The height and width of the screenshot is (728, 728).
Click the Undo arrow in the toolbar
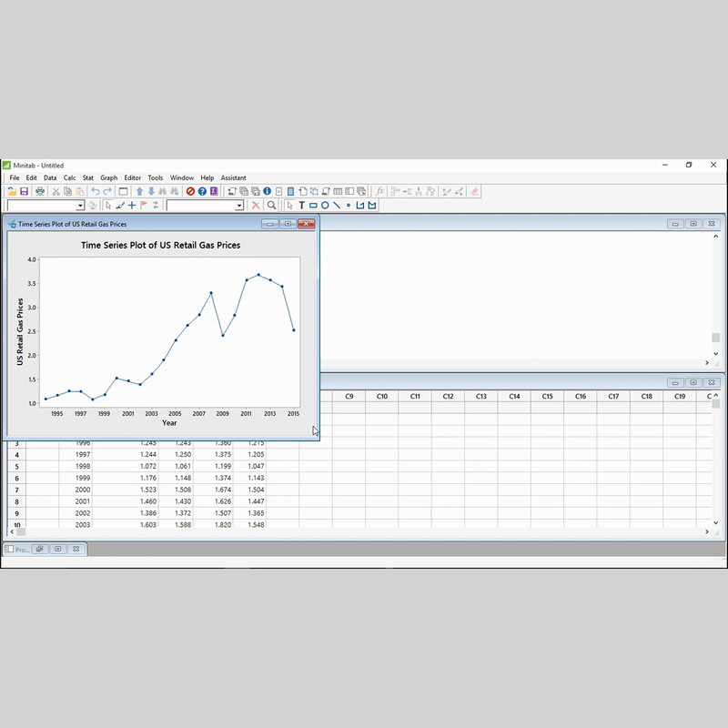tap(96, 192)
